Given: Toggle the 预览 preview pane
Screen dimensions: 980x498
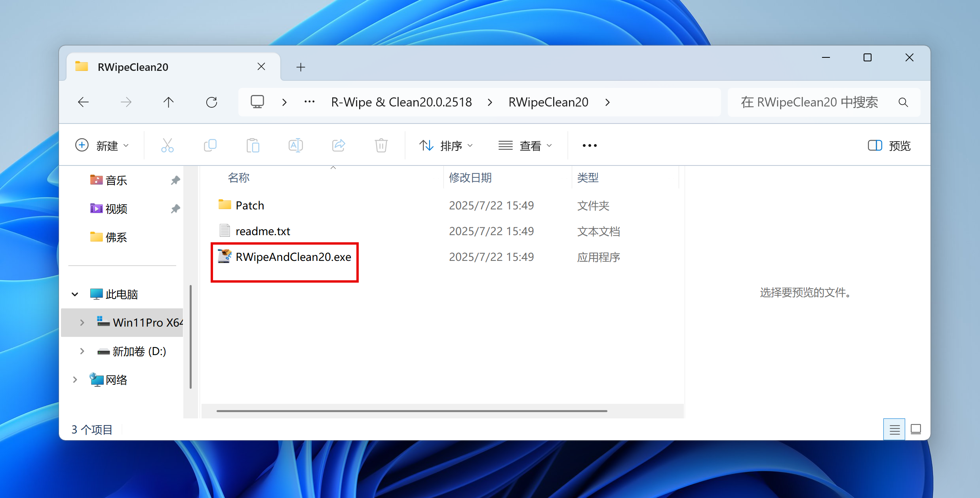Looking at the screenshot, I should [x=889, y=146].
